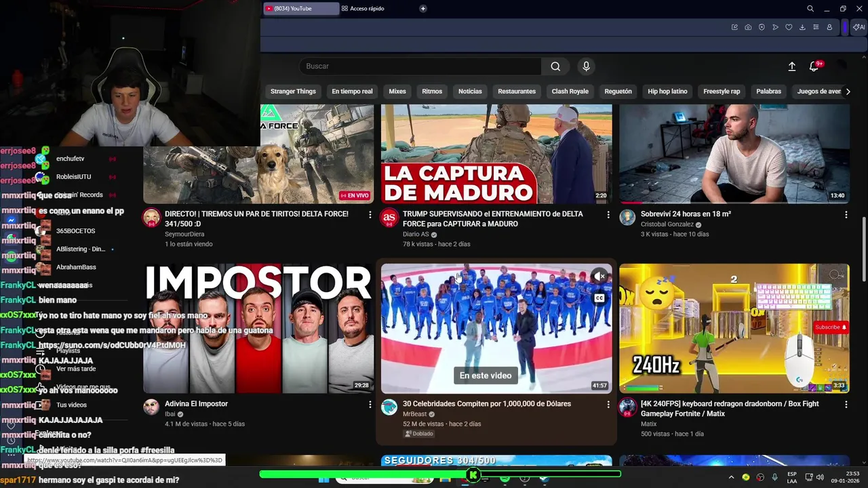
Task: Open options menu for keyboard redragon video
Action: coord(846,405)
